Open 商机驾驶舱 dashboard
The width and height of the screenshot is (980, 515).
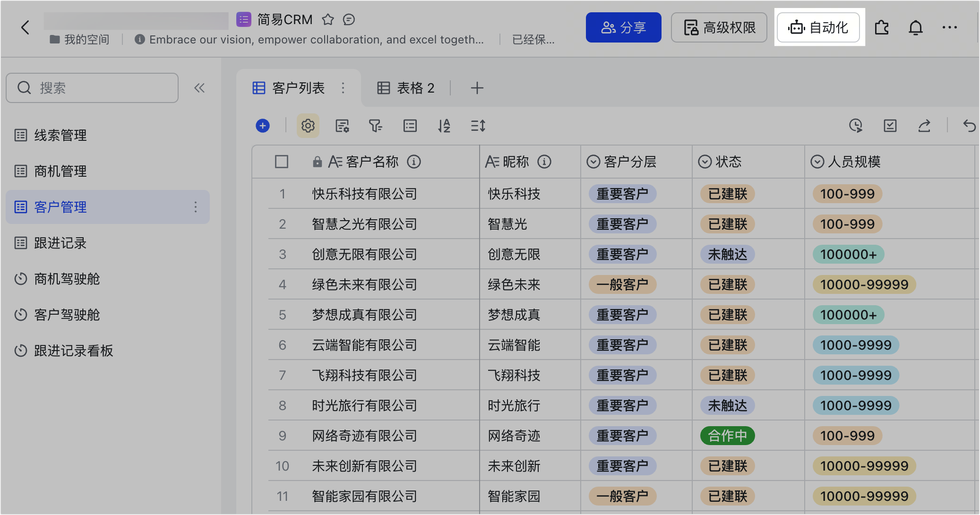tap(108, 279)
